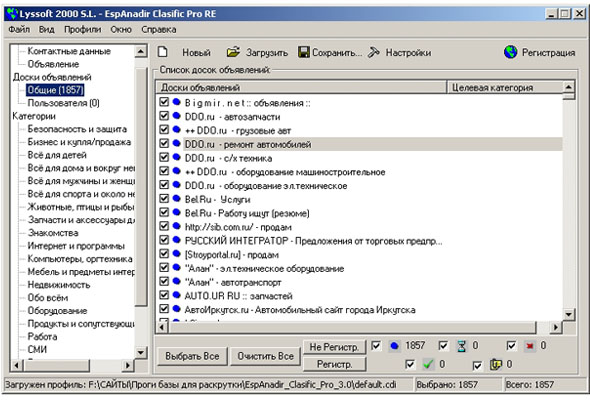Click the tree panel scroll down arrow
590x400 pixels.
pos(141,353)
